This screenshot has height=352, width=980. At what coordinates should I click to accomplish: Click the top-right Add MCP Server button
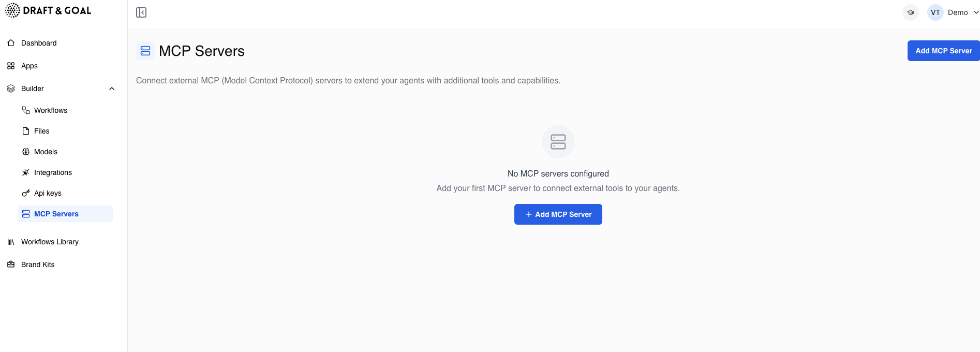click(943, 51)
